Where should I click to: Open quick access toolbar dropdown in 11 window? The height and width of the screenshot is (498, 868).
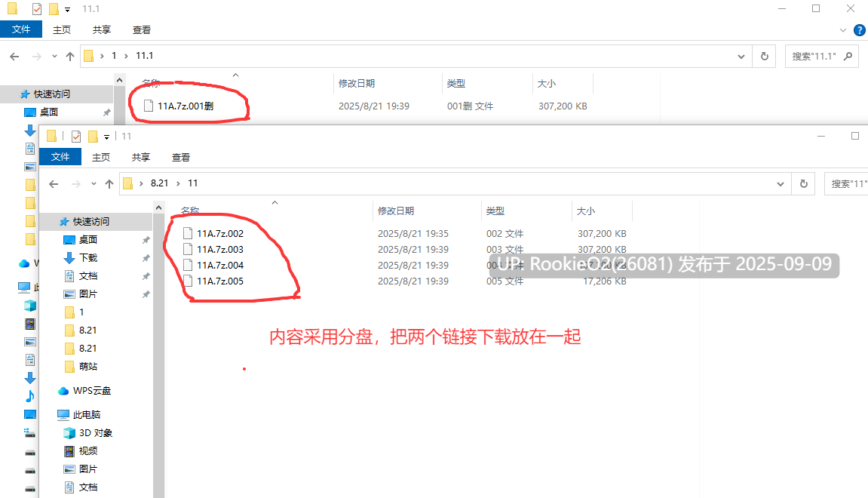click(107, 137)
